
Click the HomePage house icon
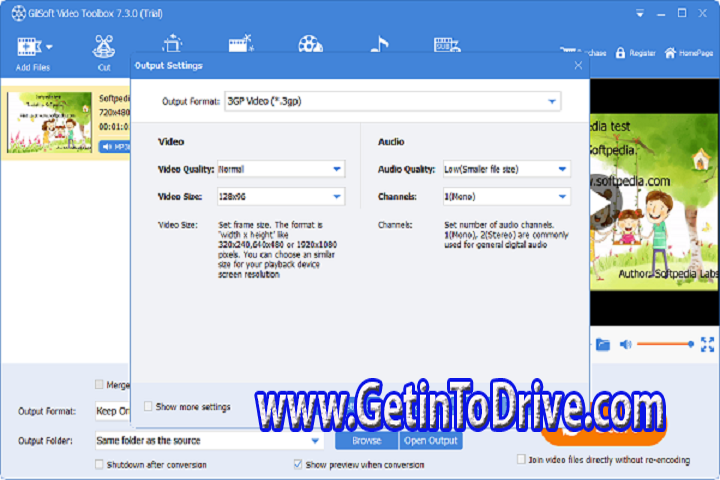(670, 53)
